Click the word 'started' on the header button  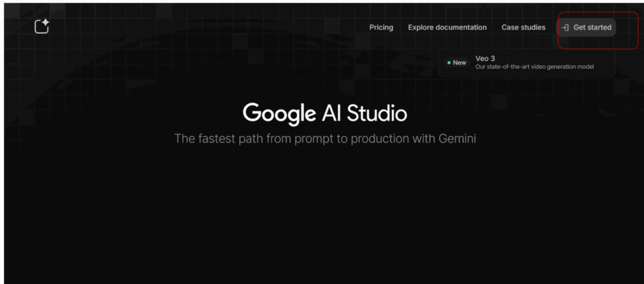599,28
